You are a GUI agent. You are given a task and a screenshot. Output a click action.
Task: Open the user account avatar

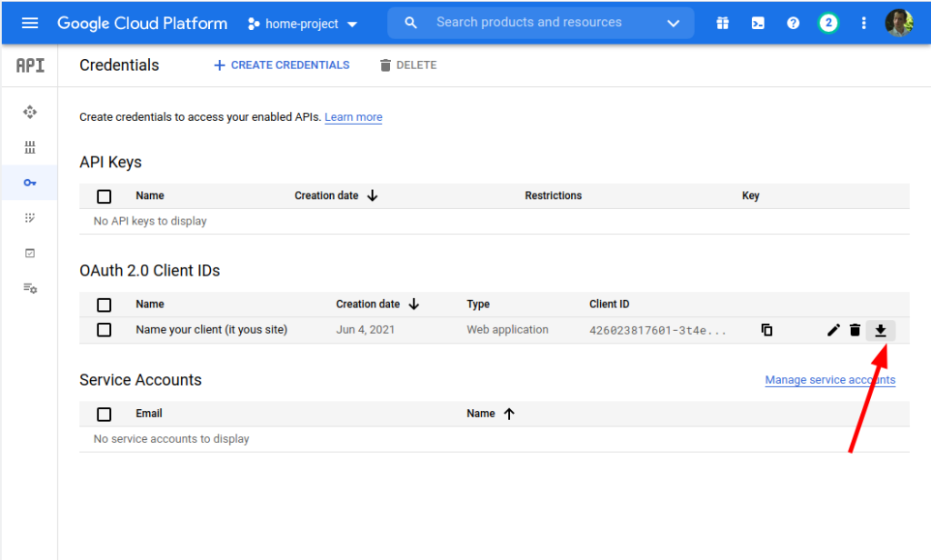click(899, 23)
